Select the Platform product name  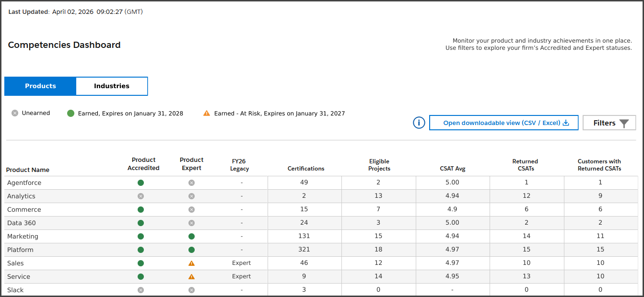(x=20, y=250)
